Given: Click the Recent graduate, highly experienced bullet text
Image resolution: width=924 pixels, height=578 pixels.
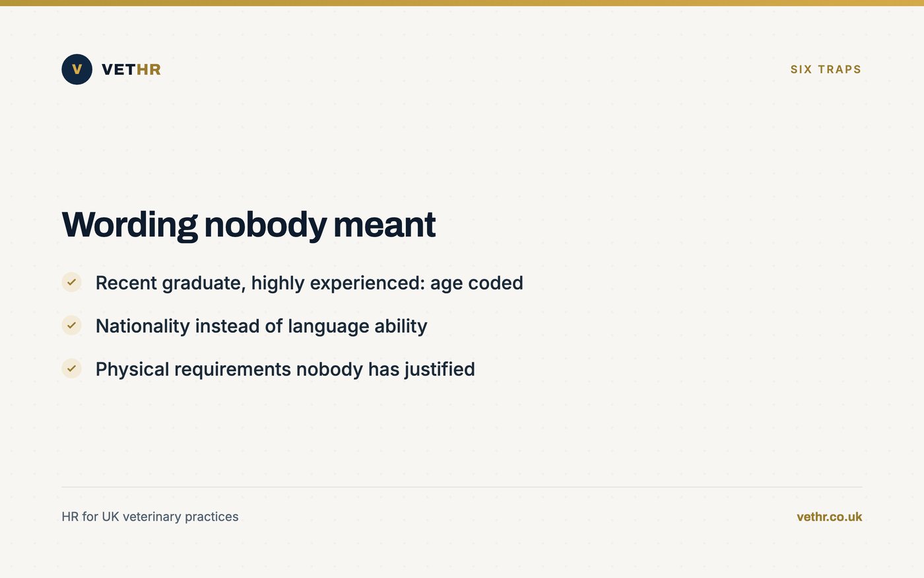Looking at the screenshot, I should pos(310,283).
